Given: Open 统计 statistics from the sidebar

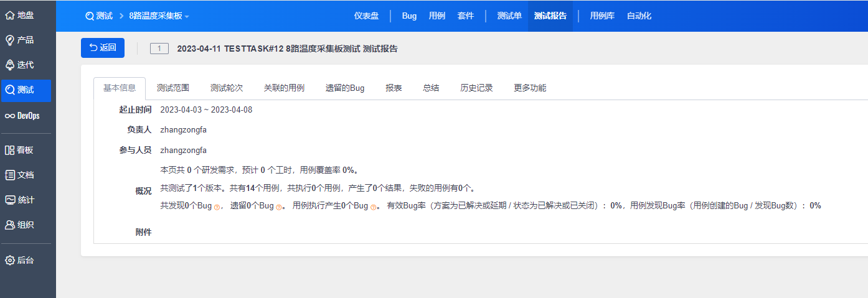Looking at the screenshot, I should (x=10, y=200).
